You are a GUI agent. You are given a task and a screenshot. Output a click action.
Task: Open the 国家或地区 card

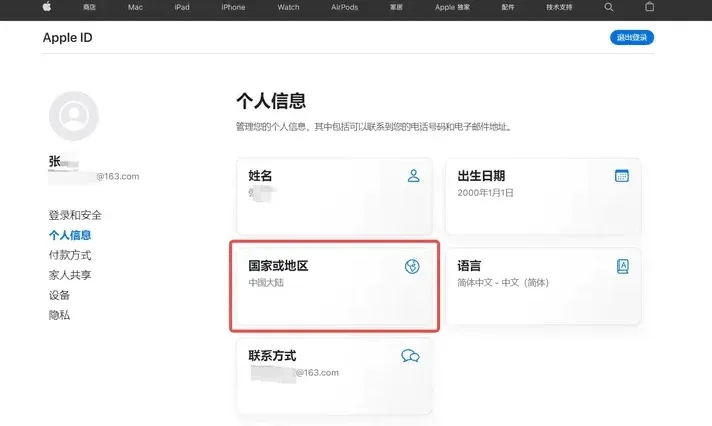[x=334, y=286]
